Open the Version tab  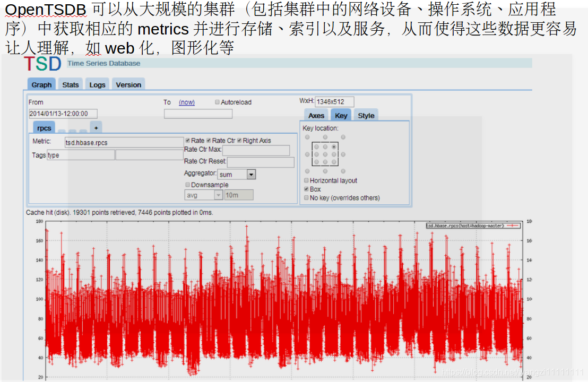coord(128,84)
